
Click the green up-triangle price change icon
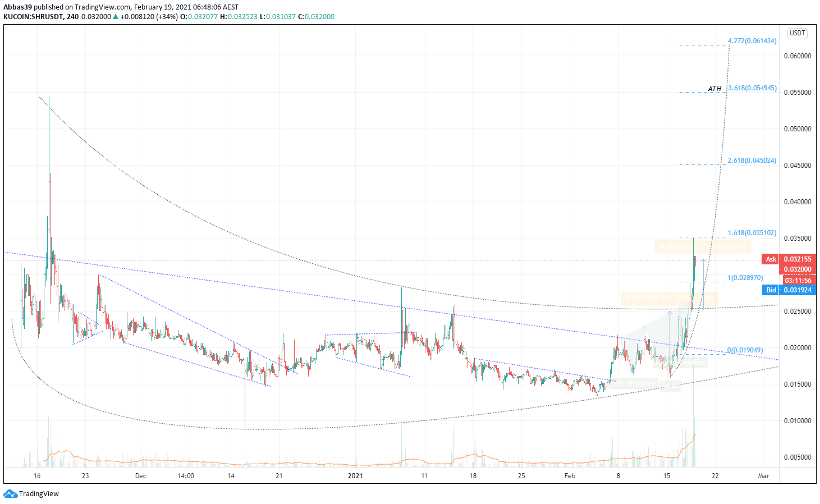coord(116,17)
